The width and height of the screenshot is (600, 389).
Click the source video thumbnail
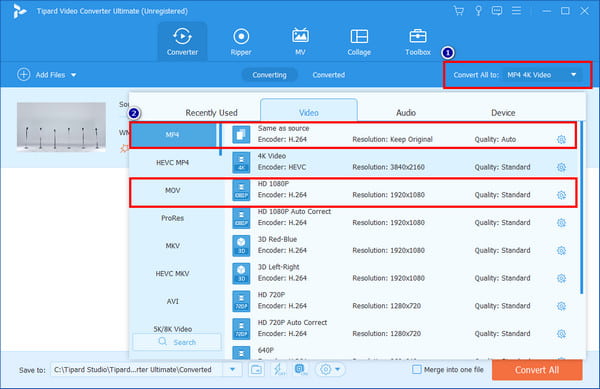[61, 127]
